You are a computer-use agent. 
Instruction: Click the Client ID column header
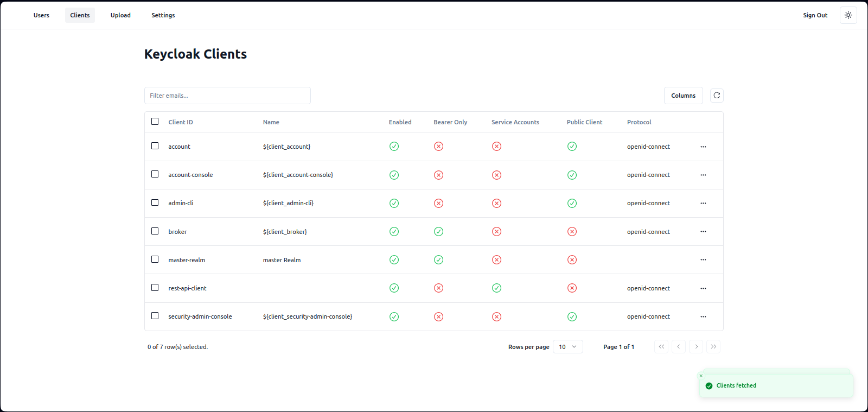181,122
